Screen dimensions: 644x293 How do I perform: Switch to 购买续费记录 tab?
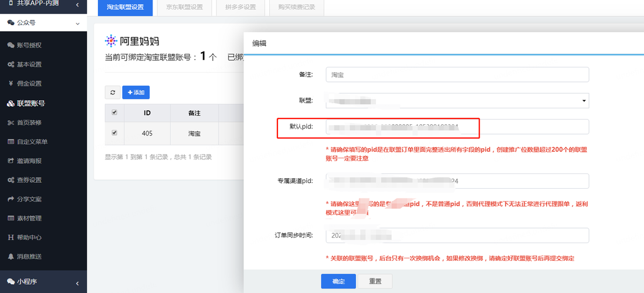pyautogui.click(x=297, y=8)
